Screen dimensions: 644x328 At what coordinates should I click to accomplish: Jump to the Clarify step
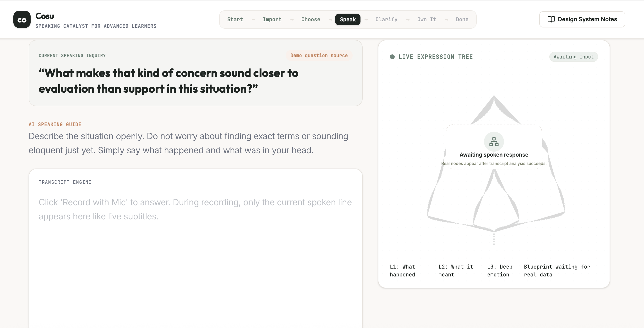(386, 20)
